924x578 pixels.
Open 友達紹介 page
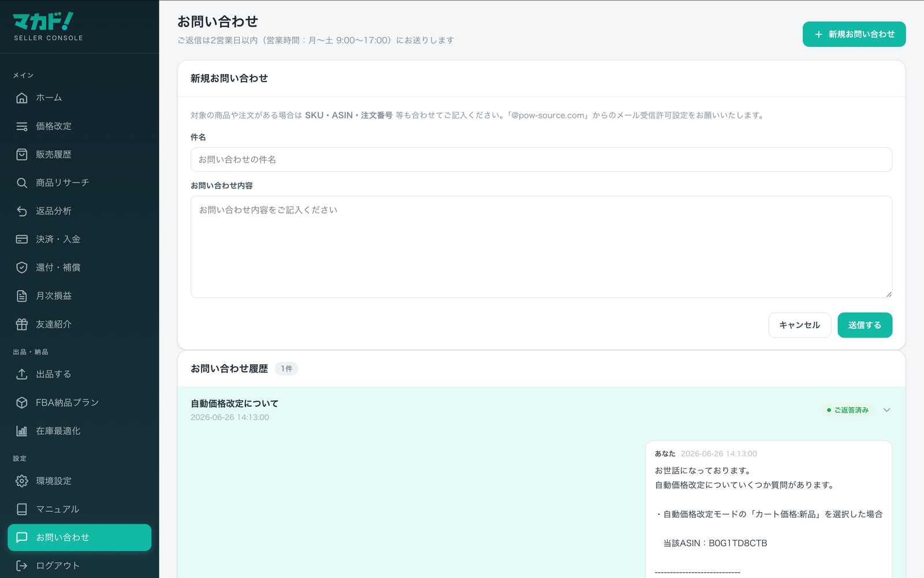[80, 324]
